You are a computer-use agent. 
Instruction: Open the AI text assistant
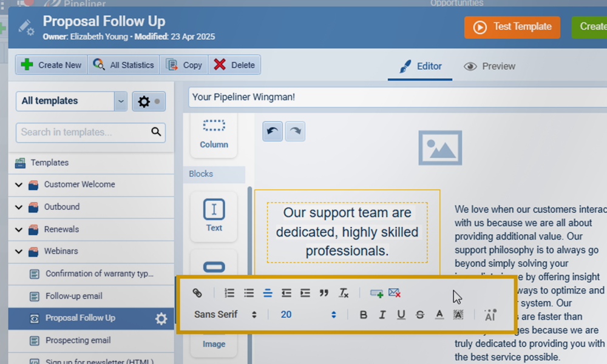tap(490, 315)
